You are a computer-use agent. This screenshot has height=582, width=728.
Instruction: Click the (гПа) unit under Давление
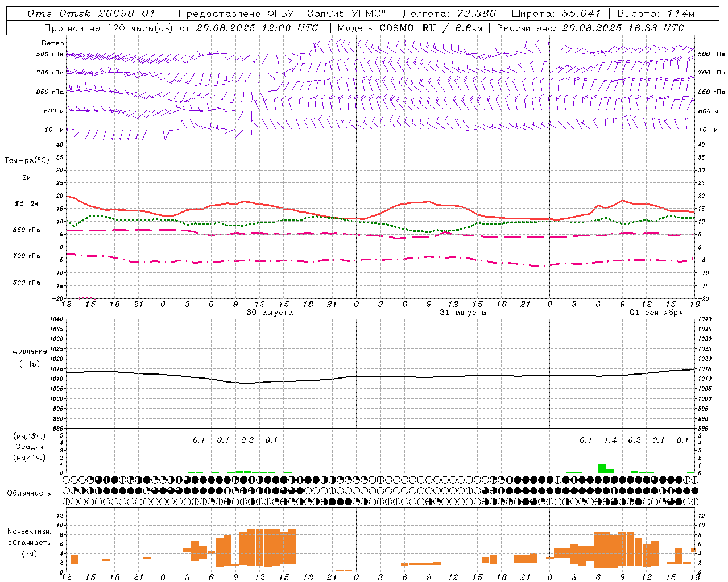(30, 364)
